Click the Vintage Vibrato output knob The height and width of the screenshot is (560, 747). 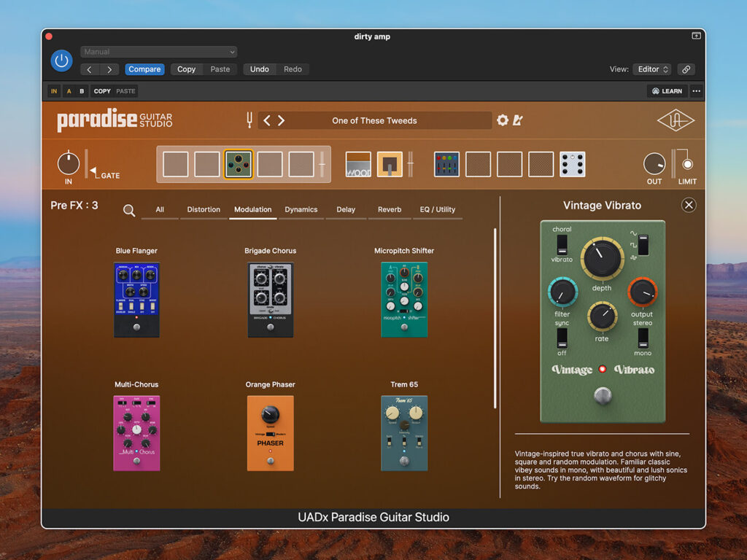click(642, 292)
